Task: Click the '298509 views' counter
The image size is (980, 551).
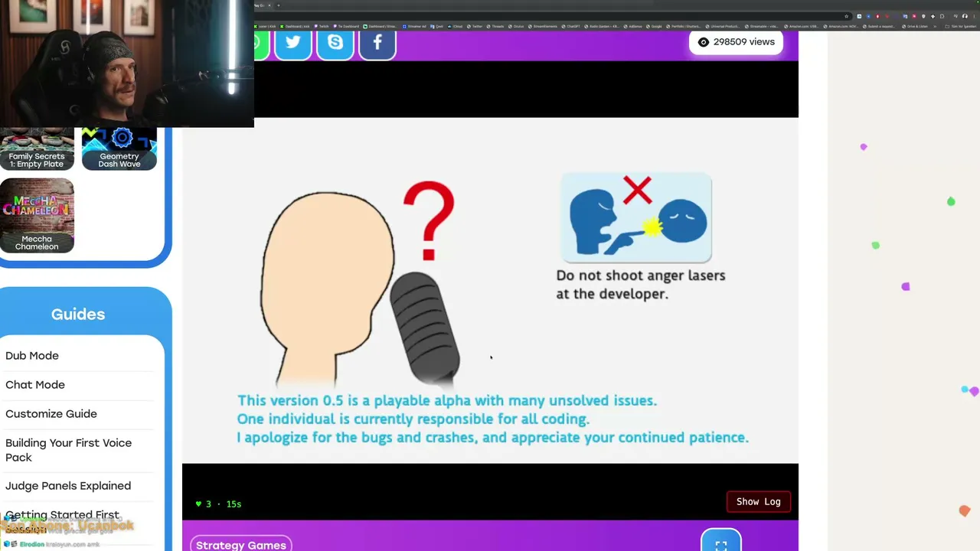Action: pyautogui.click(x=736, y=42)
